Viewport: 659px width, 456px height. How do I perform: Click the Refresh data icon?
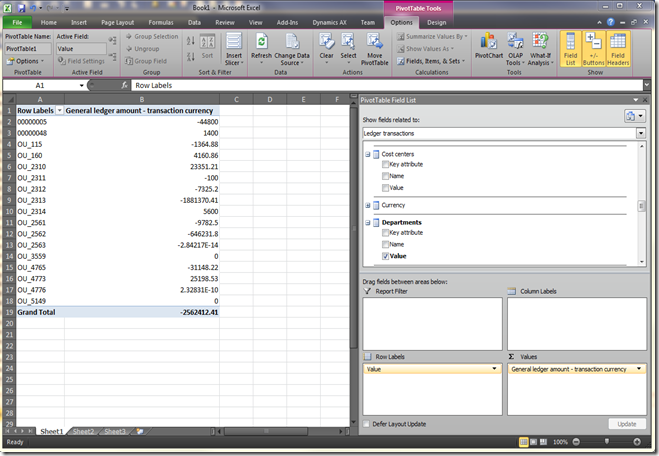tap(261, 48)
